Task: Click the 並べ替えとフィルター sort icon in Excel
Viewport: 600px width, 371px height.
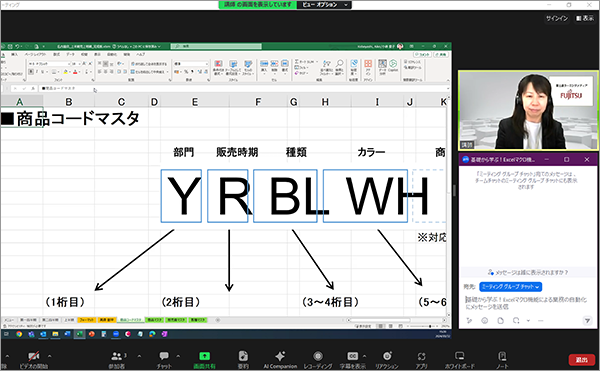Action: tap(326, 64)
